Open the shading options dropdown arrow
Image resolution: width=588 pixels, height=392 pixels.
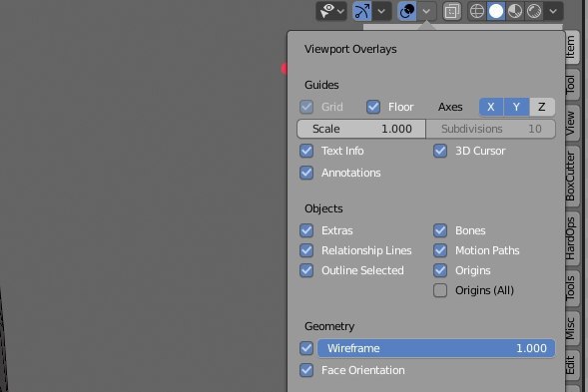(x=553, y=11)
